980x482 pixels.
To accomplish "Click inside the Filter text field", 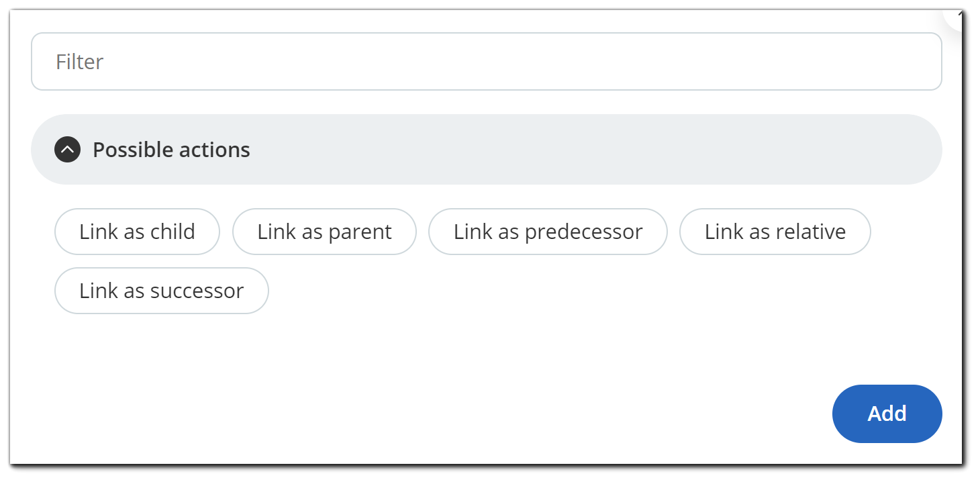I will click(x=486, y=62).
